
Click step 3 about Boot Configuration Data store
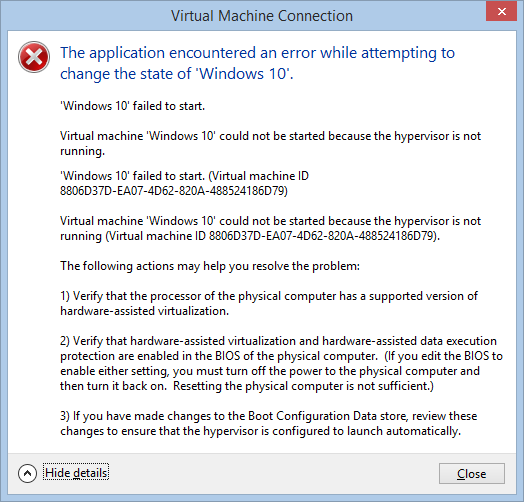click(x=268, y=423)
